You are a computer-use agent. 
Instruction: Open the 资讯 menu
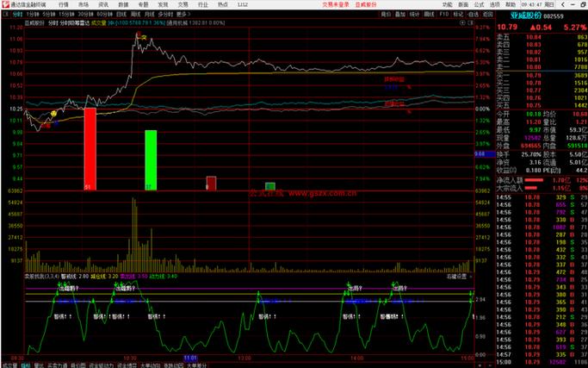tap(103, 4)
